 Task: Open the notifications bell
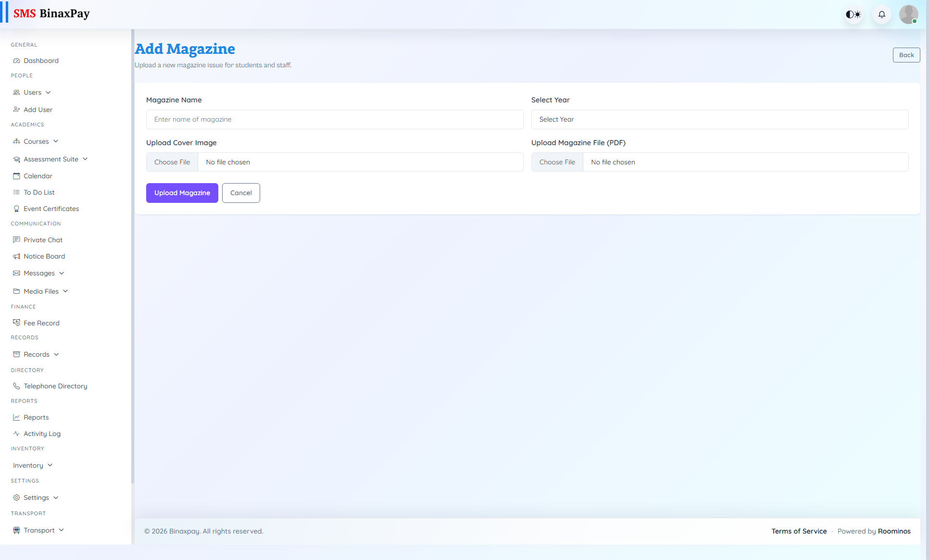pos(881,14)
